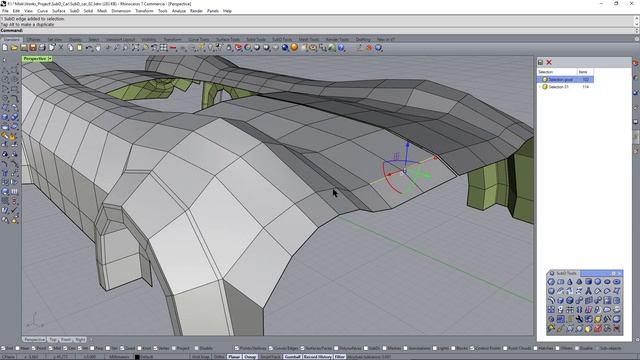Click the Undo arrow icon

pyautogui.click(x=89, y=48)
